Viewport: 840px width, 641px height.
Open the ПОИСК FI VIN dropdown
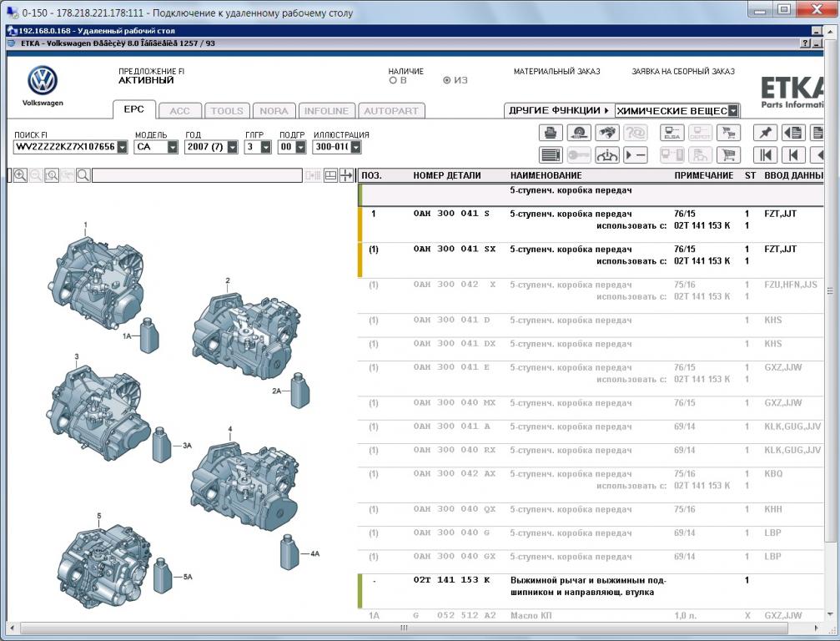pyautogui.click(x=122, y=147)
